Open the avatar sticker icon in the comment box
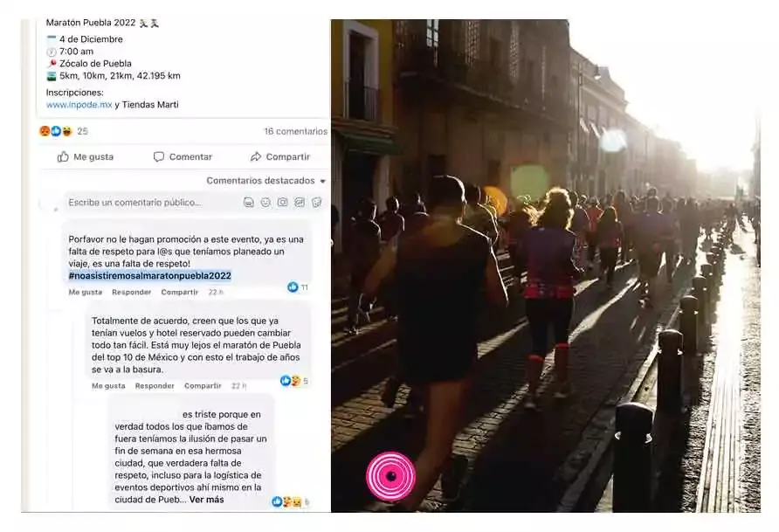Screen dimensions: 779x532 [248, 203]
